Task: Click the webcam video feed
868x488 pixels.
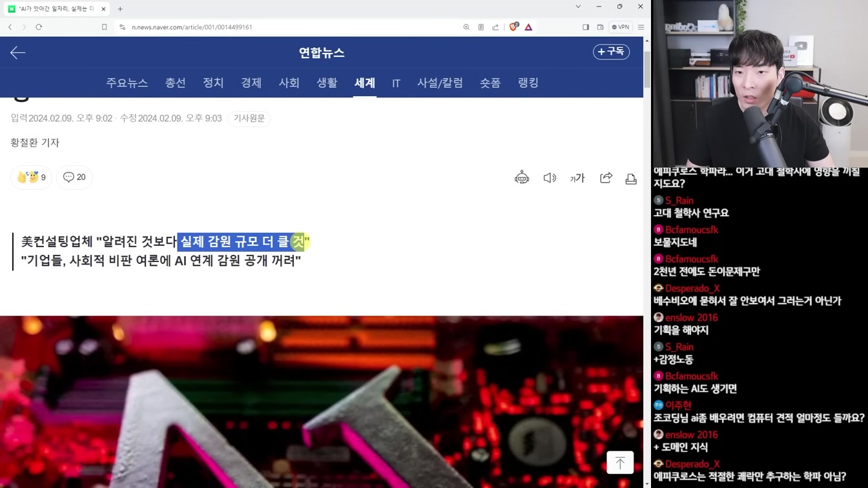Action: (759, 84)
